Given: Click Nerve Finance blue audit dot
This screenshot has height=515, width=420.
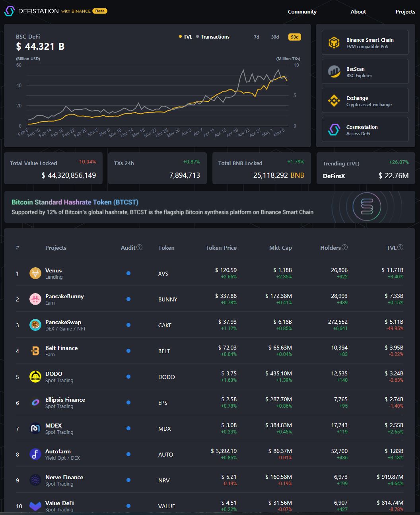Looking at the screenshot, I should coord(128,480).
